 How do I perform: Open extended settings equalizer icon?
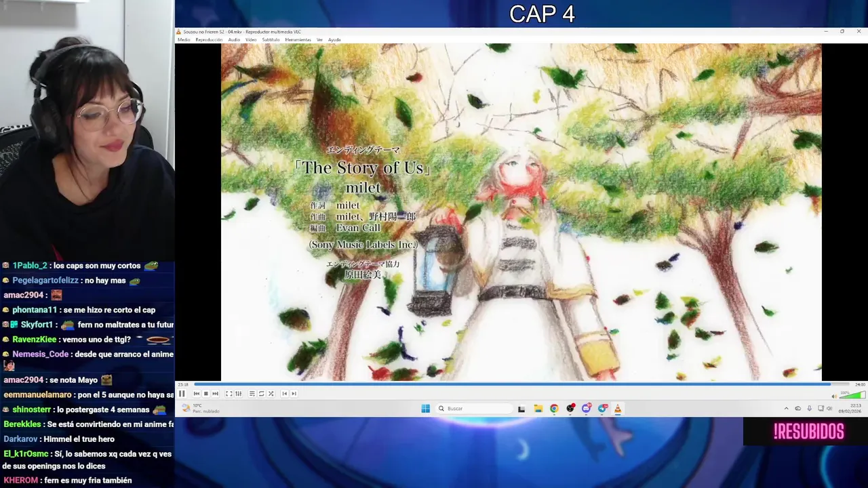239,394
